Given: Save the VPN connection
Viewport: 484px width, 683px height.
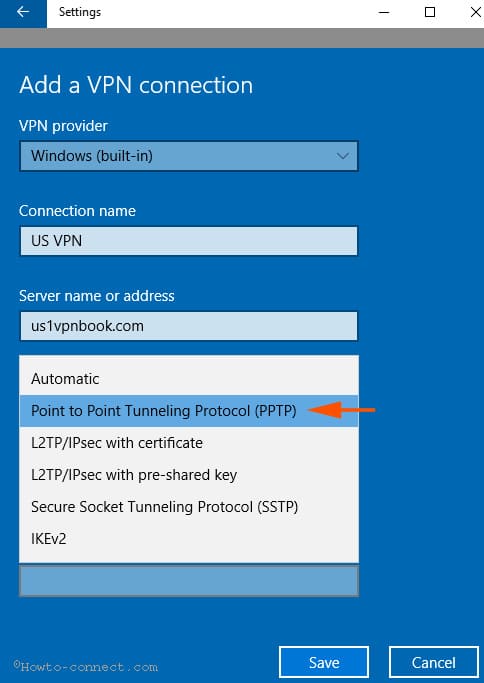Looking at the screenshot, I should coord(324,663).
